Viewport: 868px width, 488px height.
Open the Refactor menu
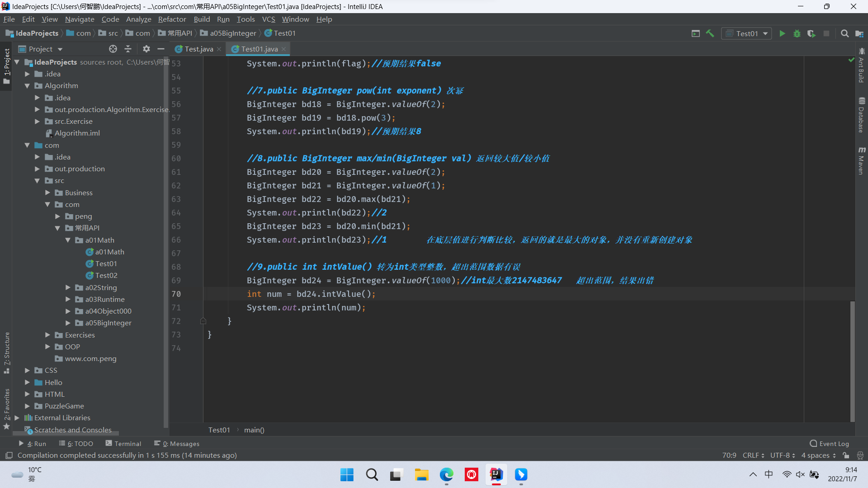click(172, 19)
